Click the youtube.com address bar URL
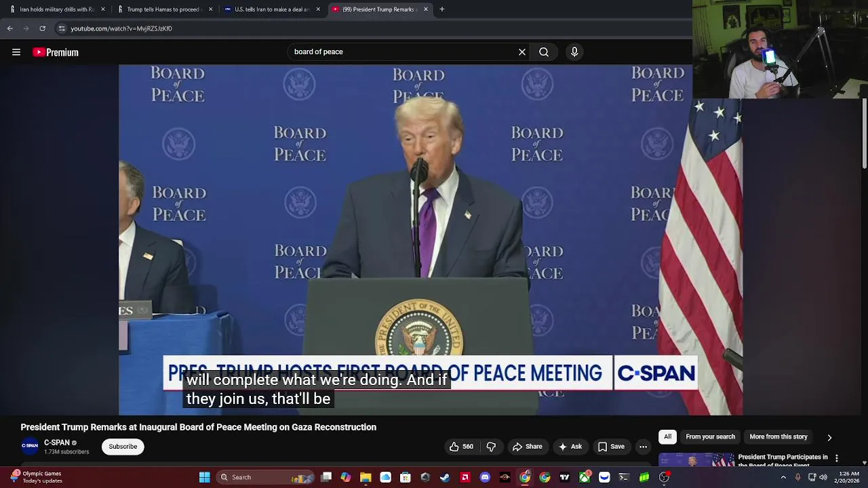This screenshot has height=488, width=868. click(x=121, y=28)
